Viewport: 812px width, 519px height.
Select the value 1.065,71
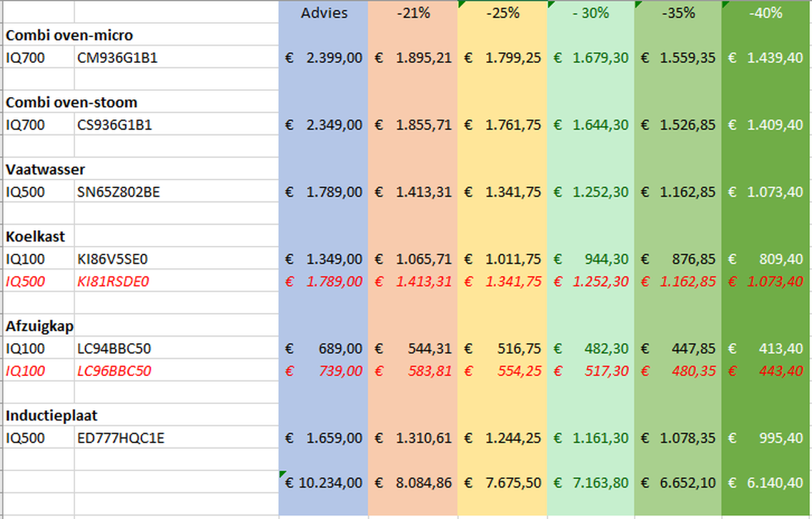pyautogui.click(x=412, y=259)
